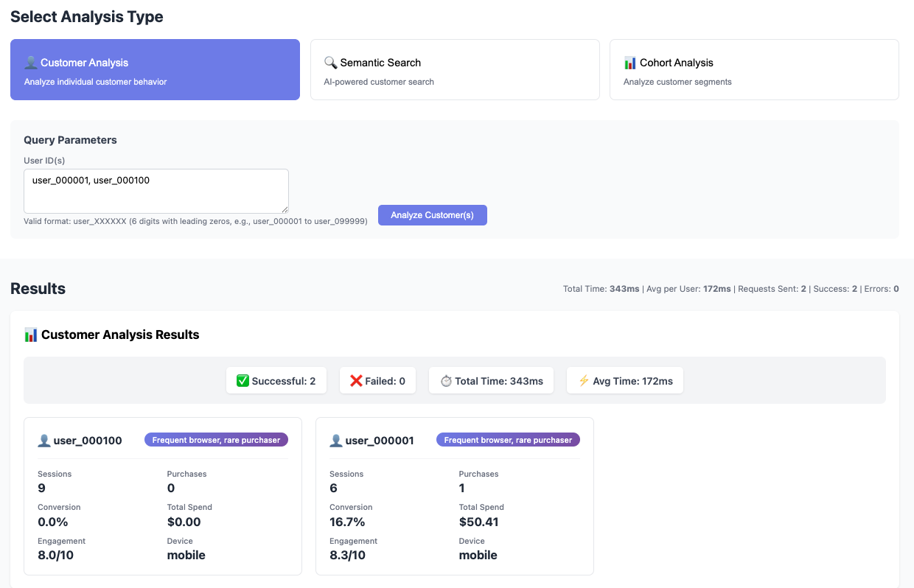This screenshot has width=914, height=588.
Task: Click the 16.7% Conversion value
Action: [347, 522]
